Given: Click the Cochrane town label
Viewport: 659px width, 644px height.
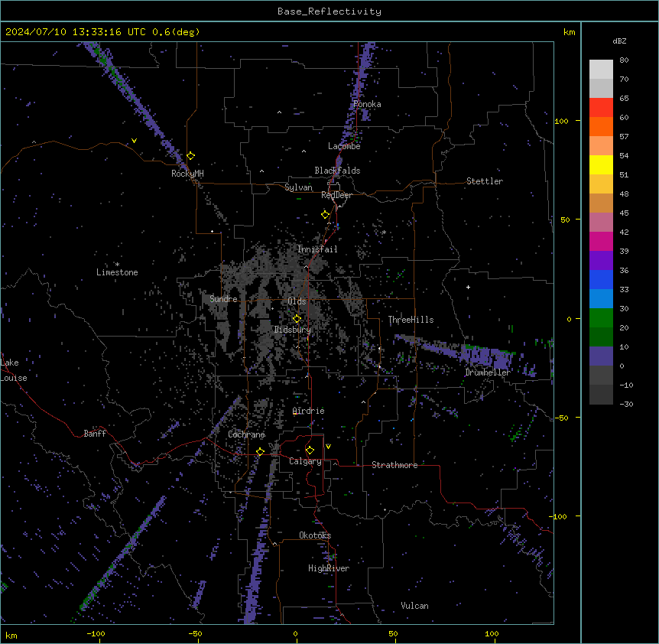Looking at the screenshot, I should click(246, 434).
